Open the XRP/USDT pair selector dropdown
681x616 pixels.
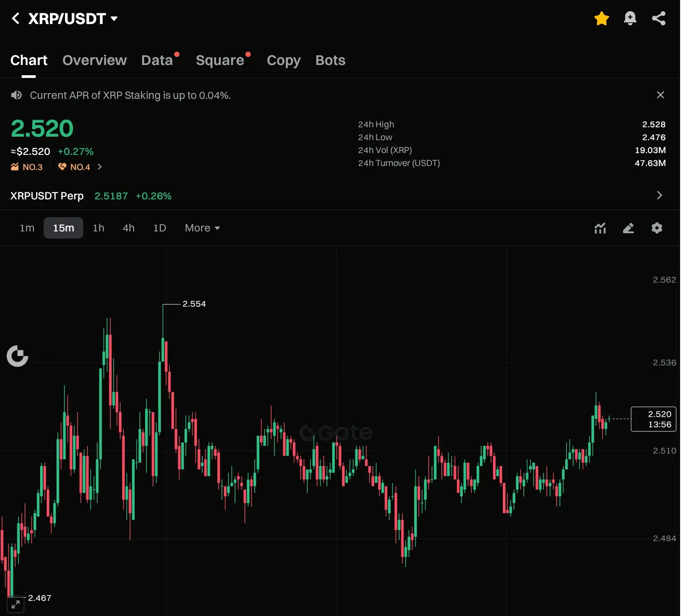point(73,19)
